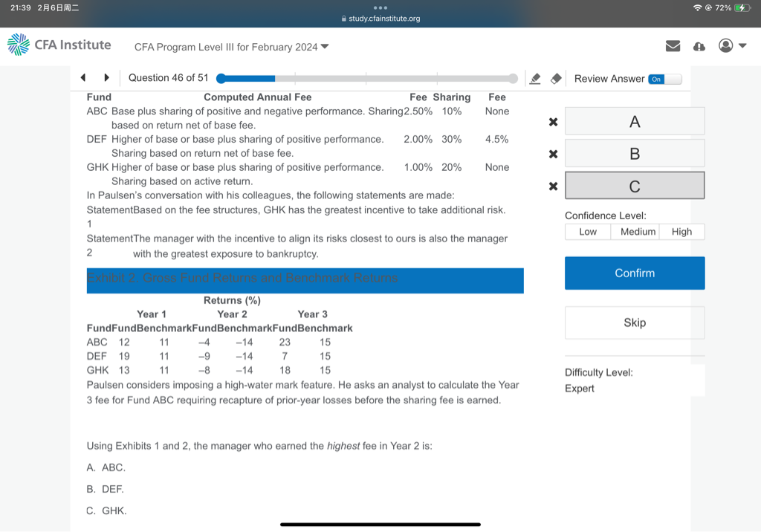The image size is (761, 532).
Task: Set confidence level to Low
Action: 588,232
